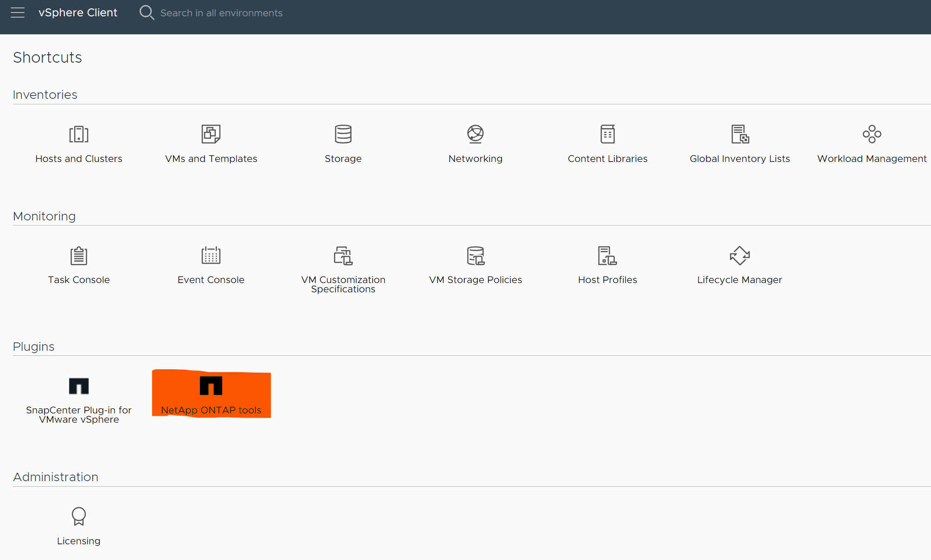This screenshot has width=931, height=560.
Task: Open Event Console monitoring
Action: coord(211,263)
